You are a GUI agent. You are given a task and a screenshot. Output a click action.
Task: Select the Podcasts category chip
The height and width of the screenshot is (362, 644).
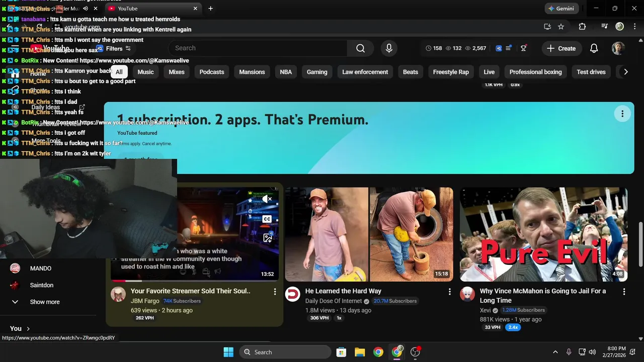coord(212,72)
